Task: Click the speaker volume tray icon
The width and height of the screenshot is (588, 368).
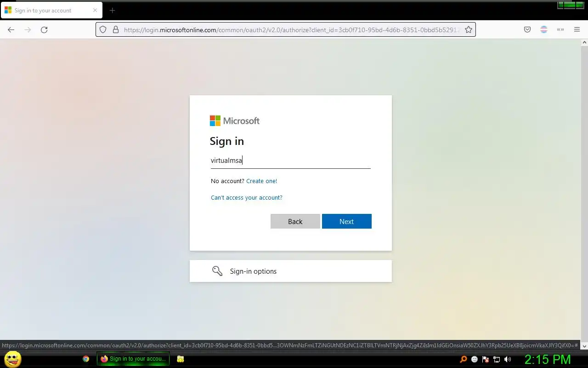Action: tap(508, 359)
